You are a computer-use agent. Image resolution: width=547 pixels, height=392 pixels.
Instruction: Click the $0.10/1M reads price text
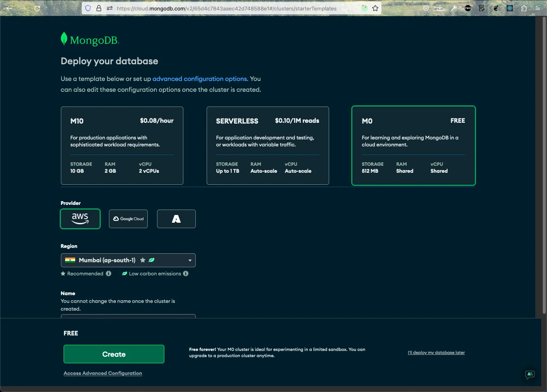click(297, 120)
